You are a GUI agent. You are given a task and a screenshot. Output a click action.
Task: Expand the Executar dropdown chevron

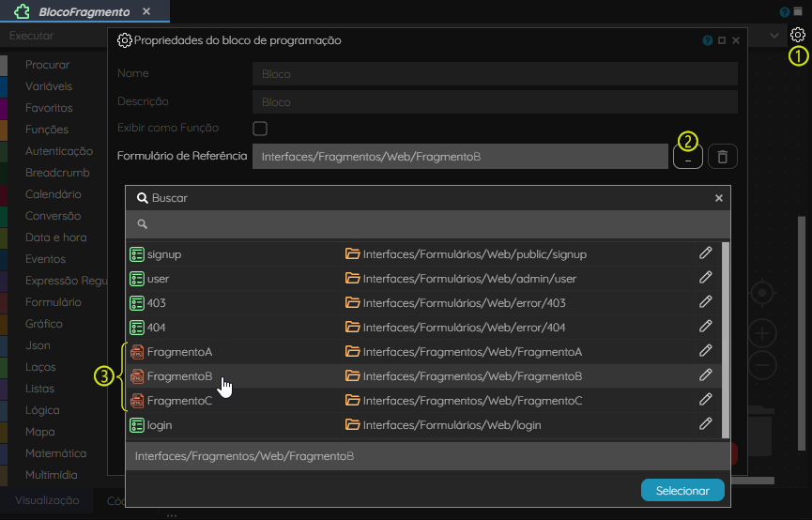(x=774, y=36)
